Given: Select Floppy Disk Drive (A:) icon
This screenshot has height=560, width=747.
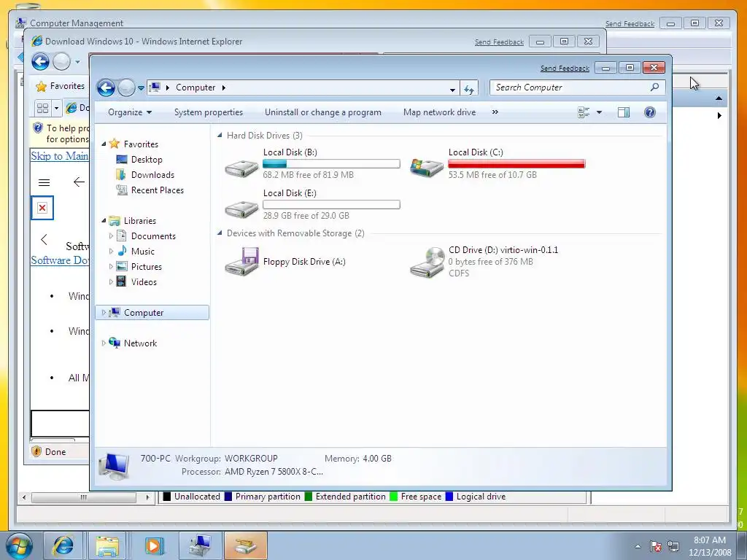Looking at the screenshot, I should point(241,262).
